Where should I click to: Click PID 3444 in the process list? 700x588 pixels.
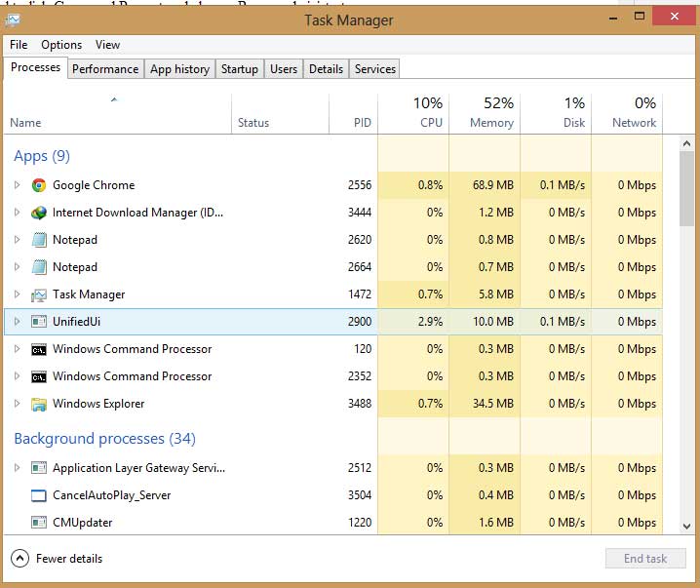coord(360,212)
